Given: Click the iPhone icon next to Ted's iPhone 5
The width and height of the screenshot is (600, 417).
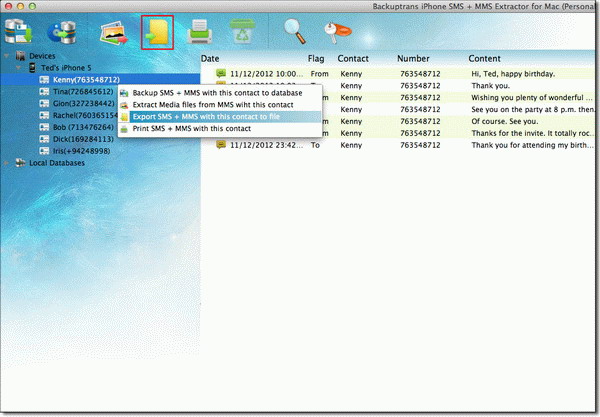Looking at the screenshot, I should (x=33, y=68).
